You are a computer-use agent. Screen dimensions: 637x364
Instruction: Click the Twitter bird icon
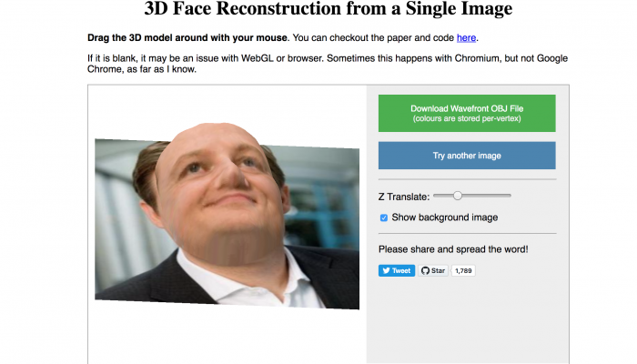click(x=387, y=270)
